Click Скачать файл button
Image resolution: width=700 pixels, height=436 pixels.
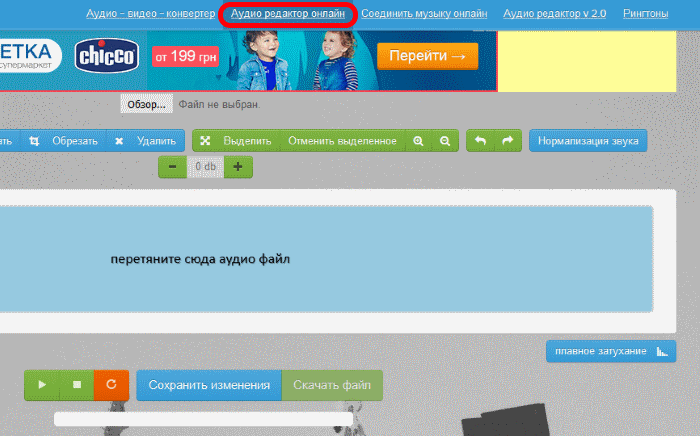point(332,385)
